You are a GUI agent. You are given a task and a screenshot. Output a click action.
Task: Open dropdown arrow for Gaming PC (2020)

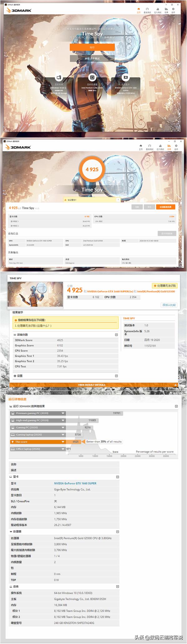pos(63,428)
